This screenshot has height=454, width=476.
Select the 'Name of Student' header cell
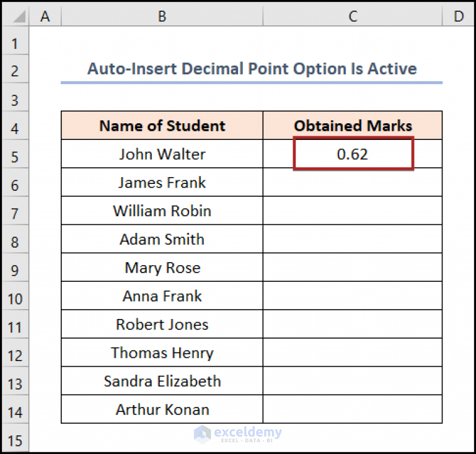(x=162, y=126)
